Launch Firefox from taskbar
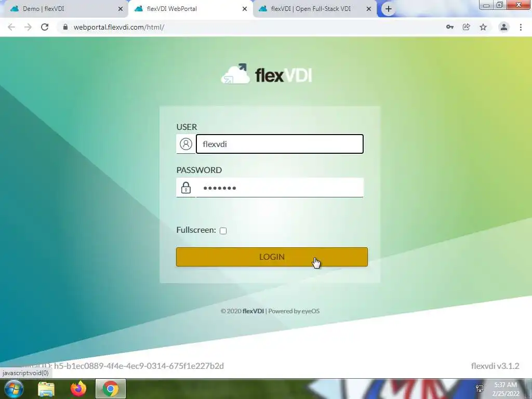532x399 pixels. point(78,389)
